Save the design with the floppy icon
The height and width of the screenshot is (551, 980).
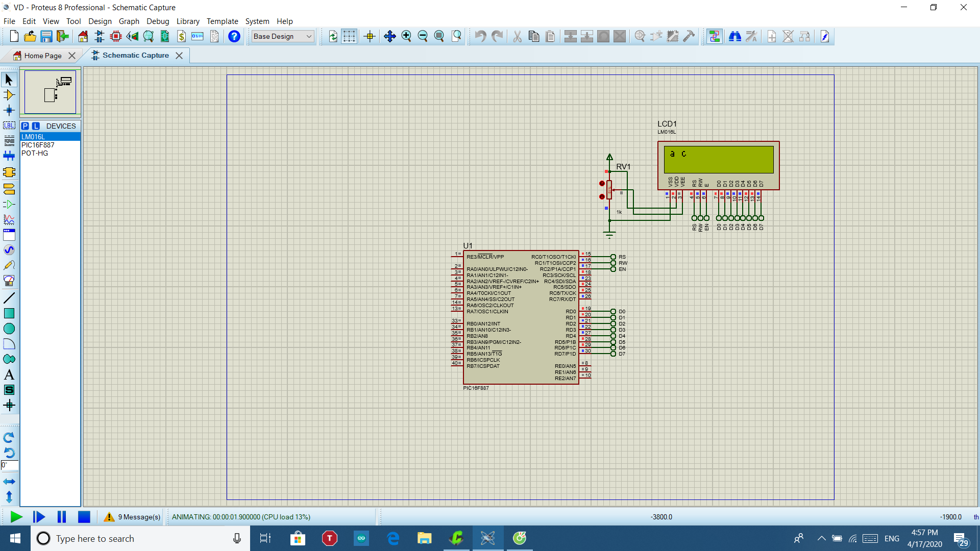click(46, 36)
